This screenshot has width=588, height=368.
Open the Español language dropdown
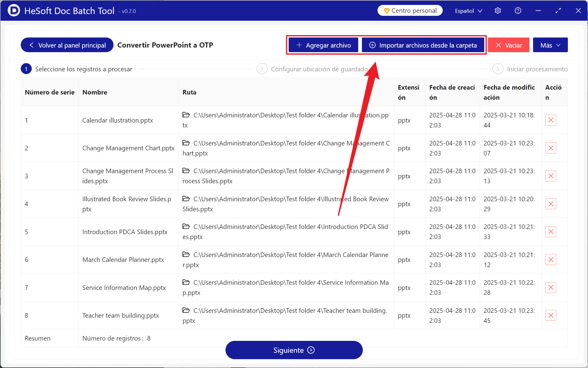[x=468, y=11]
